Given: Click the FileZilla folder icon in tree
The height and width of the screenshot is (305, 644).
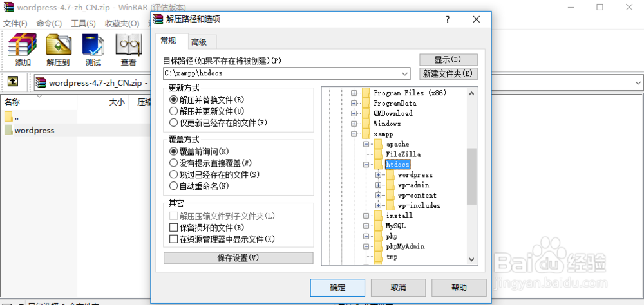Looking at the screenshot, I should pyautogui.click(x=379, y=154).
